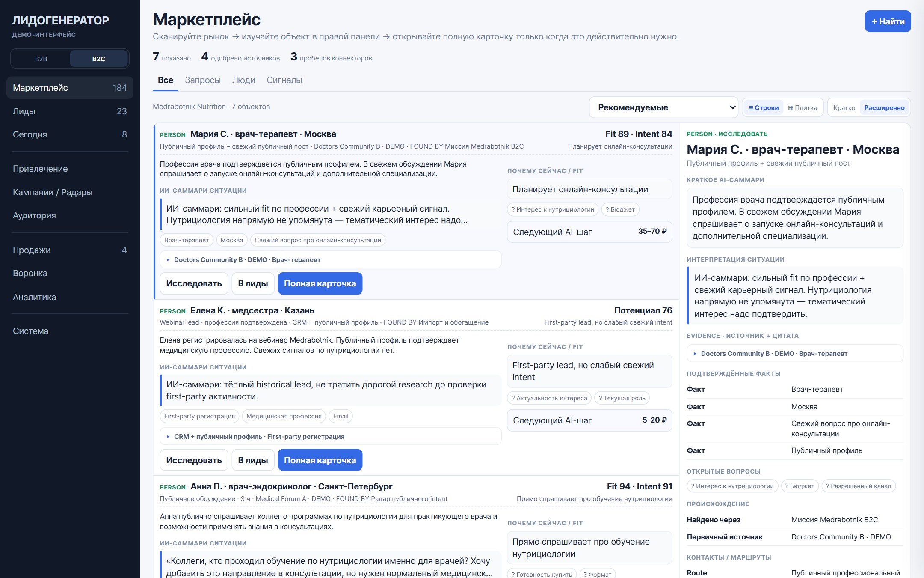Click the '? Интерес к нутрициологии' chip in Мария card
Screen dimensions: 924x578
point(553,209)
